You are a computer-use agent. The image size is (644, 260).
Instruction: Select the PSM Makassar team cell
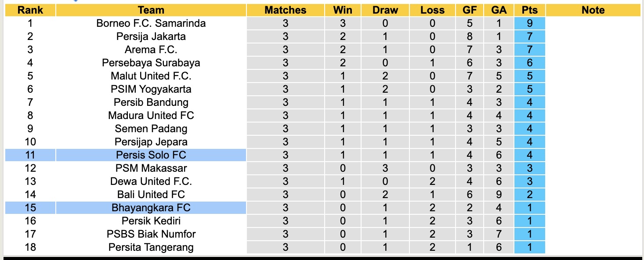(x=151, y=168)
